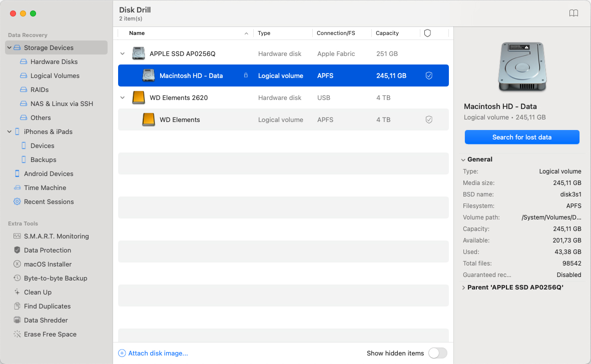This screenshot has height=364, width=591.
Task: Open the help book icon
Action: pos(573,13)
